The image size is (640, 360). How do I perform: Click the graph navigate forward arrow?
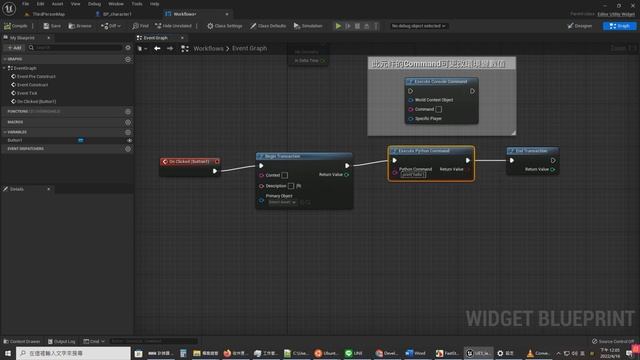[170, 48]
